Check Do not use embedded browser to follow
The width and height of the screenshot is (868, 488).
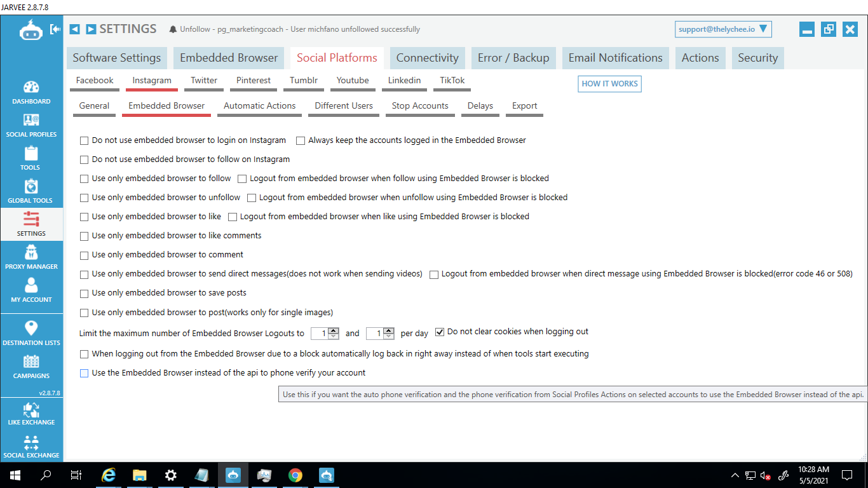[84, 159]
